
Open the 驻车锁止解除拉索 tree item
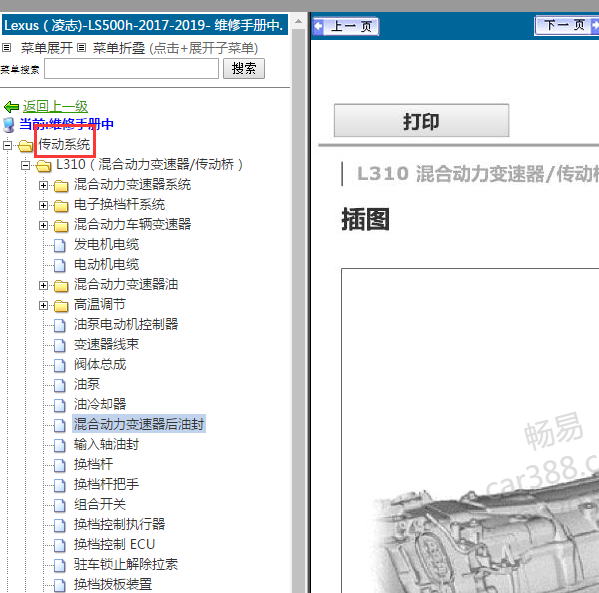pyautogui.click(x=126, y=564)
